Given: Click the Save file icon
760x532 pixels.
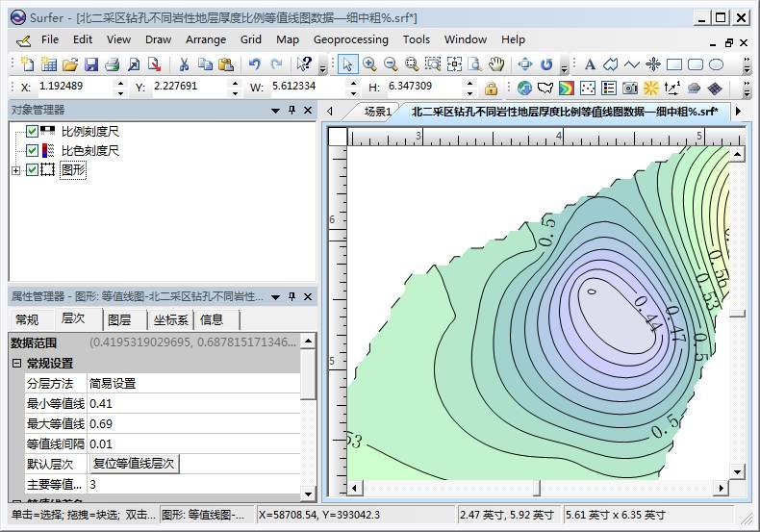Looking at the screenshot, I should tap(91, 64).
